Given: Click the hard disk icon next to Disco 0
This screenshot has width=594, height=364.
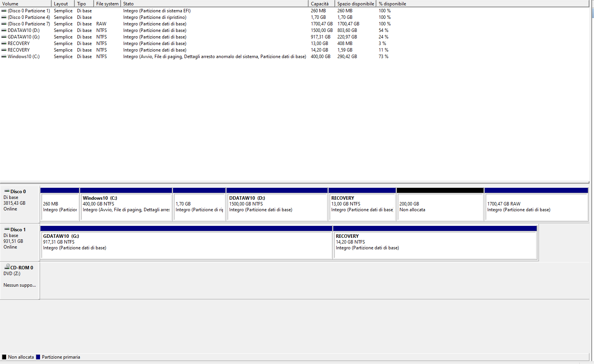Looking at the screenshot, I should (7, 191).
